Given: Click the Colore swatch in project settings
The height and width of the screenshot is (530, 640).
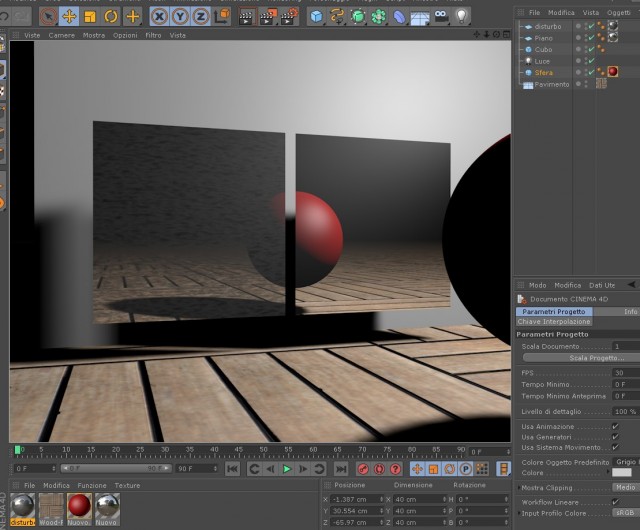Looking at the screenshot, I should (622, 473).
